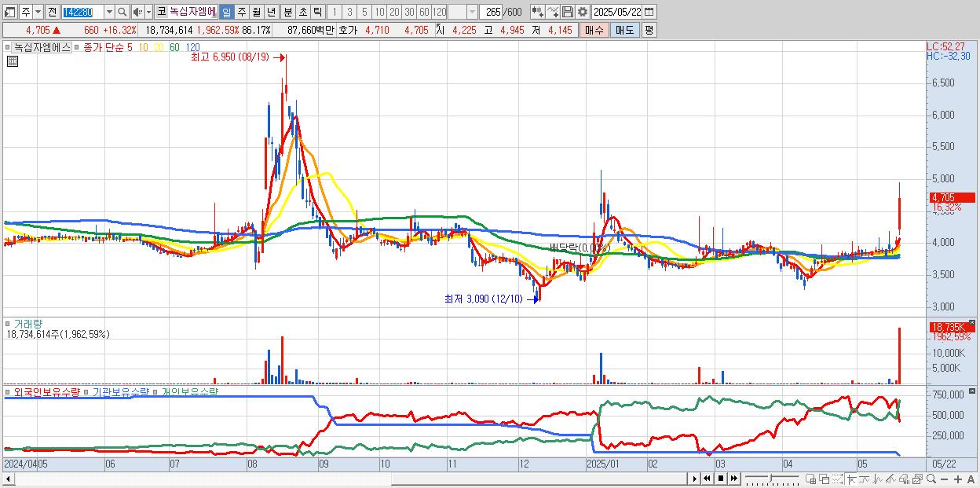Click the scrollbar left arrow at the bottom

pos(8,479)
